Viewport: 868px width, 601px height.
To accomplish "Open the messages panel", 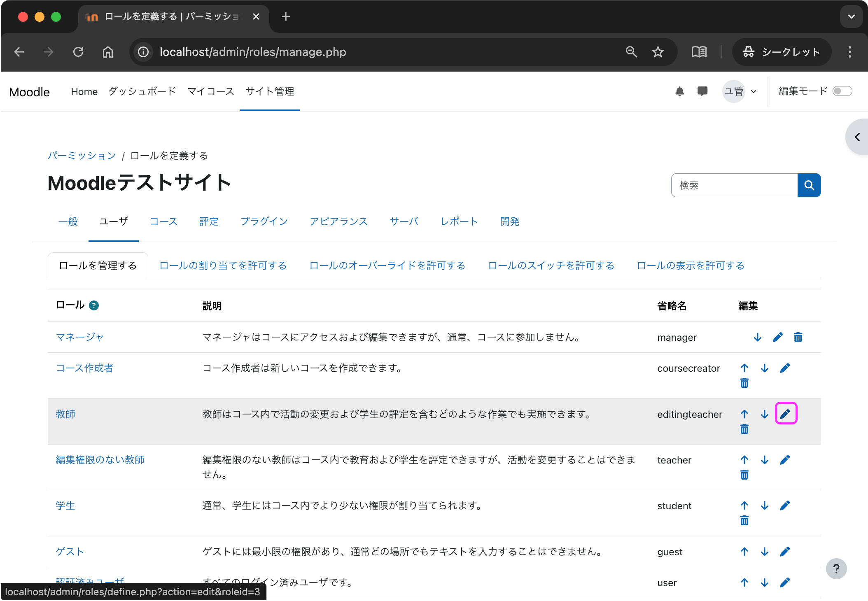I will (702, 91).
